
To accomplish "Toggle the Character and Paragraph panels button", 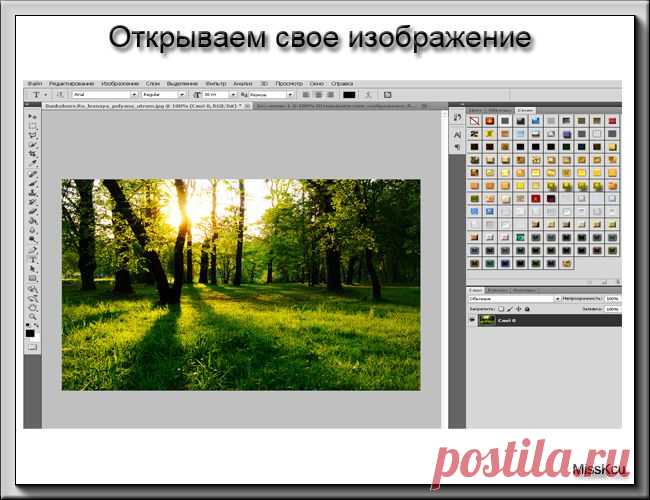I will (387, 95).
